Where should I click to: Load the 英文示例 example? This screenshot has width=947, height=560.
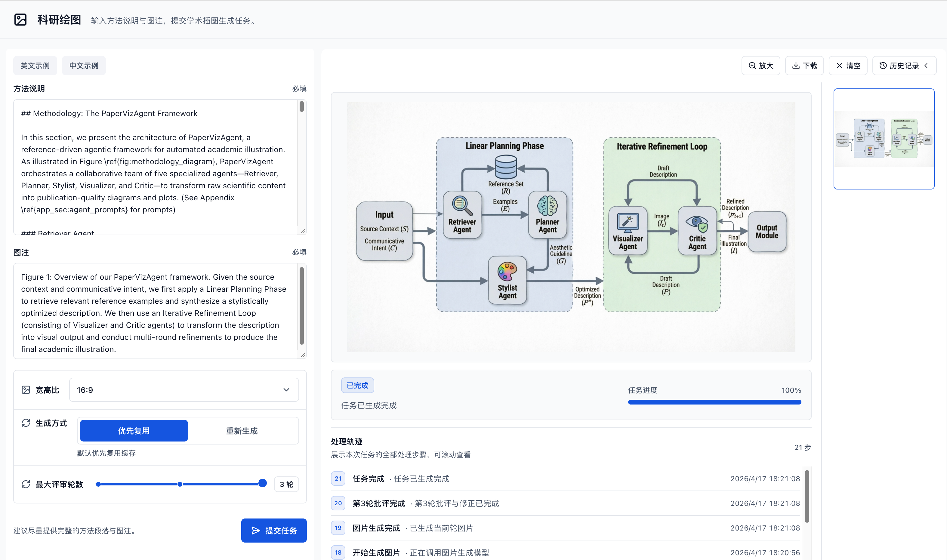(x=35, y=66)
